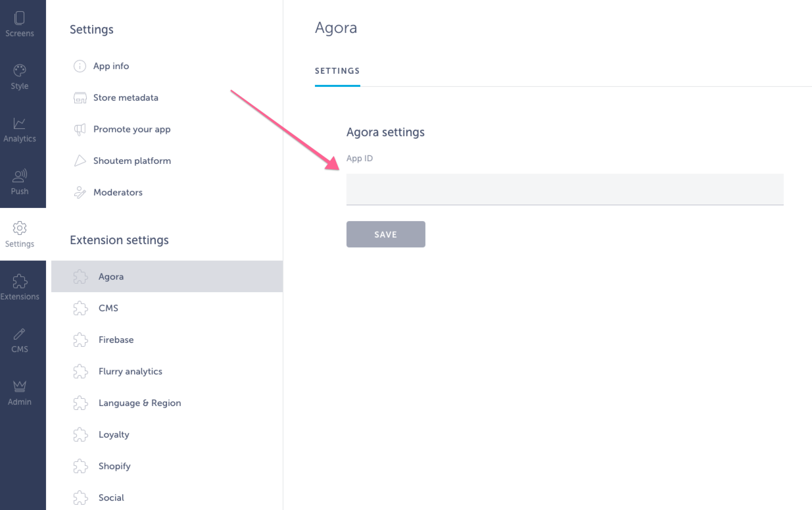Viewport: 812px width, 510px height.
Task: Open Shoutem platform settings
Action: tap(131, 161)
